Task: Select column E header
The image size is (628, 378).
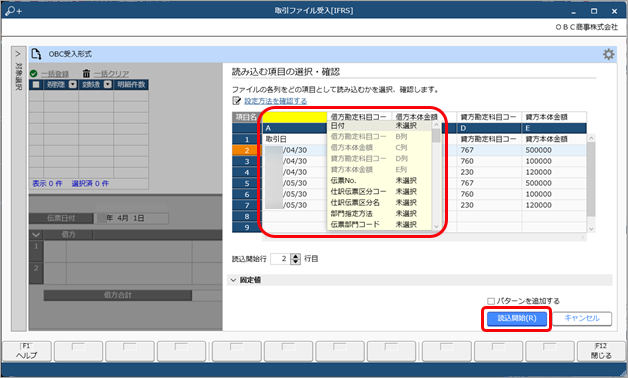Action: point(554,128)
